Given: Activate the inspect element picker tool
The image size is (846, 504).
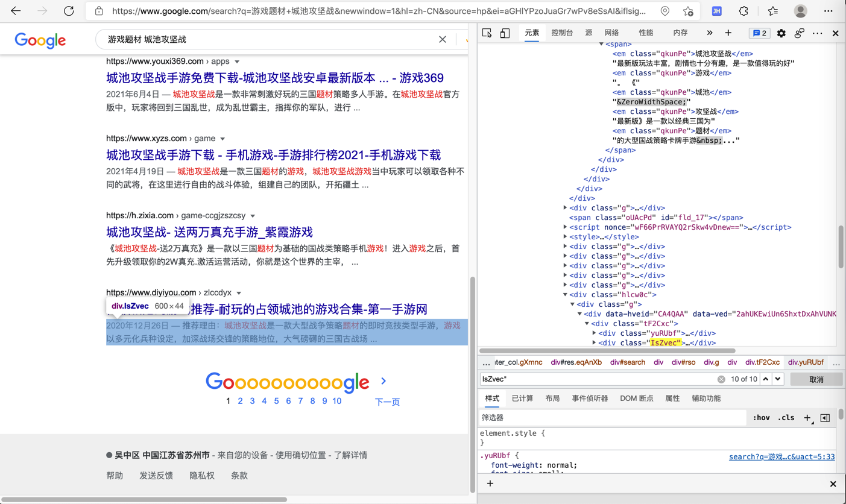Looking at the screenshot, I should [x=487, y=33].
